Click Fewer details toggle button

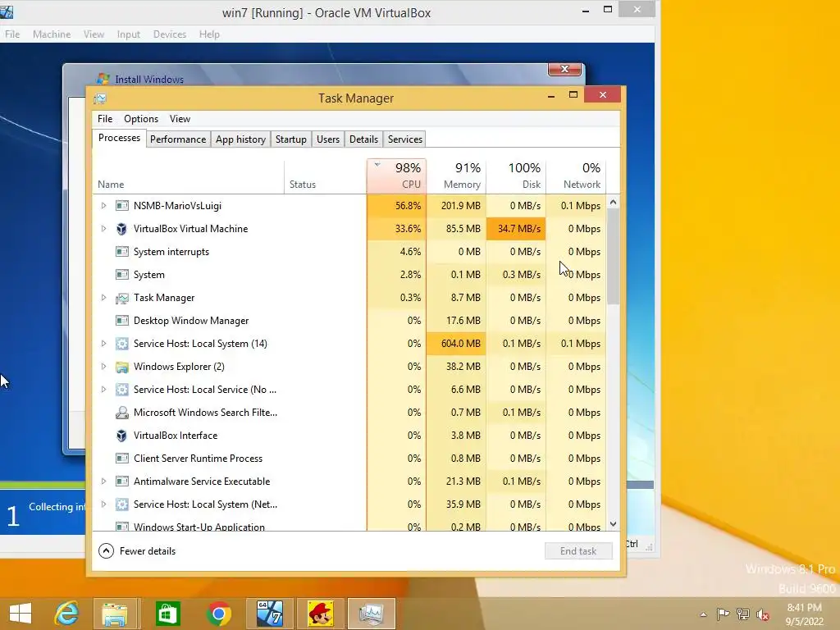coord(137,551)
